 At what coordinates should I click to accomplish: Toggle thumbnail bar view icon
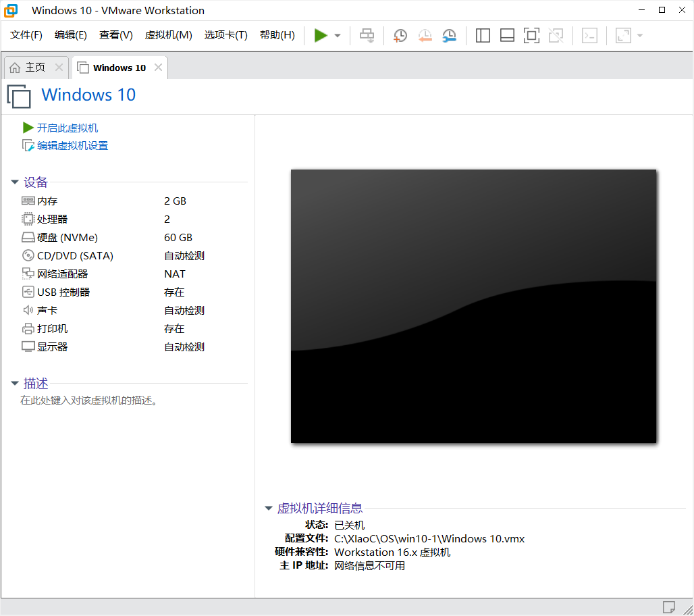point(507,35)
